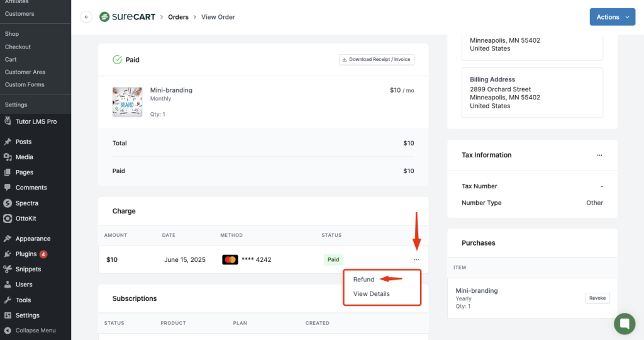Screen dimensions: 644x340
Task: Click the Spectra icon in sidebar
Action: [8, 203]
